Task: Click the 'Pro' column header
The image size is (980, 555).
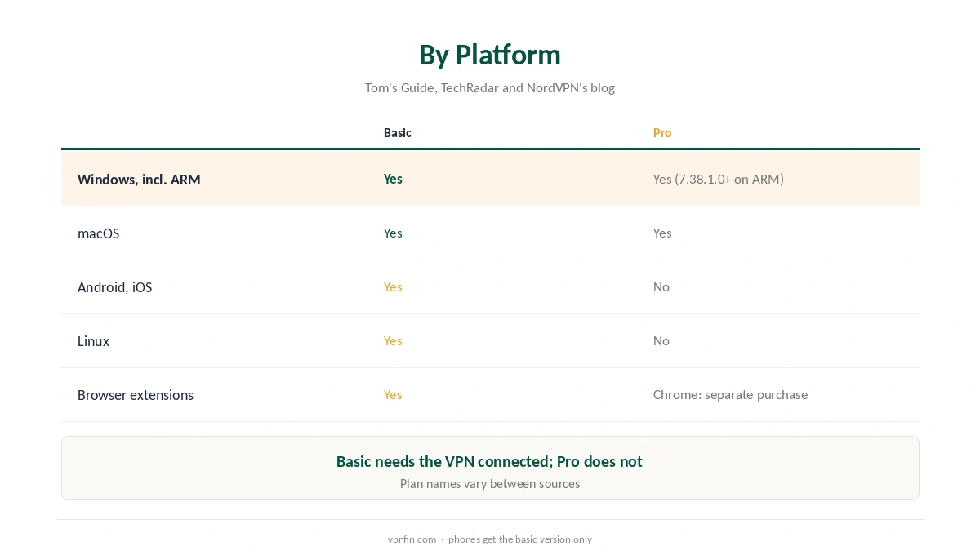Action: [662, 132]
